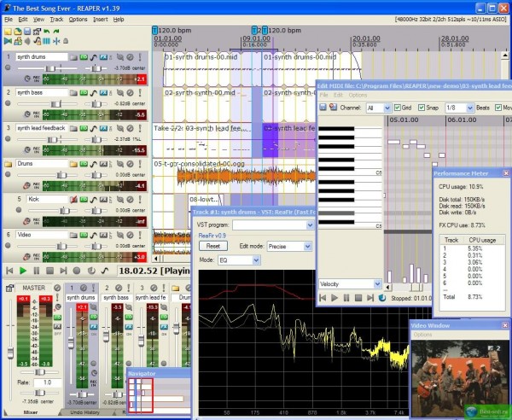The image size is (512, 420).
Task: Click the Stop button in main transport
Action: tap(50, 271)
